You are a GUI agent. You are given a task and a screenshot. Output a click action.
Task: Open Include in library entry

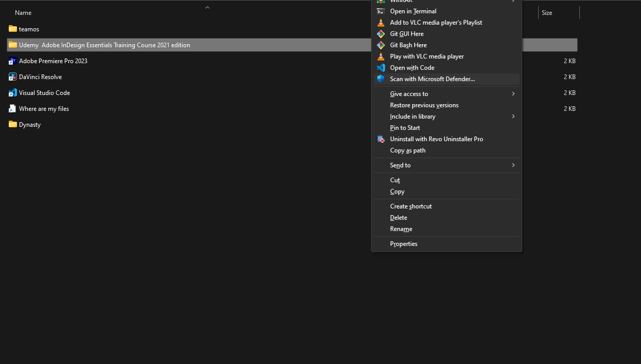pyautogui.click(x=447, y=117)
